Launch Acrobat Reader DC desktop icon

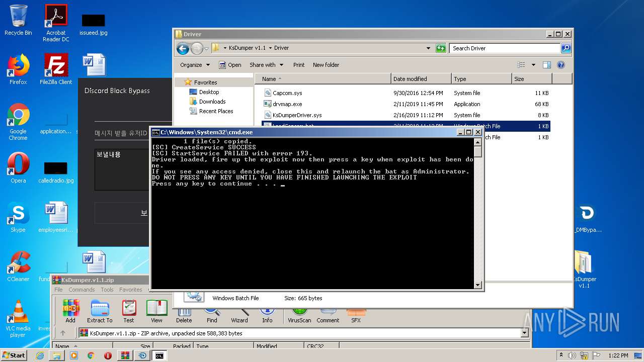[56, 23]
